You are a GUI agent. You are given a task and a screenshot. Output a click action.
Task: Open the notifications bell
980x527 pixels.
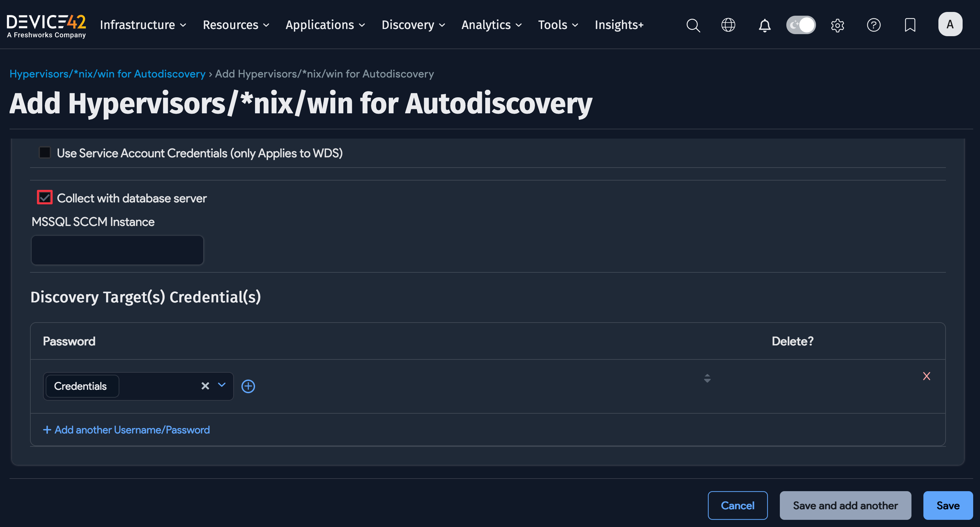pos(764,25)
